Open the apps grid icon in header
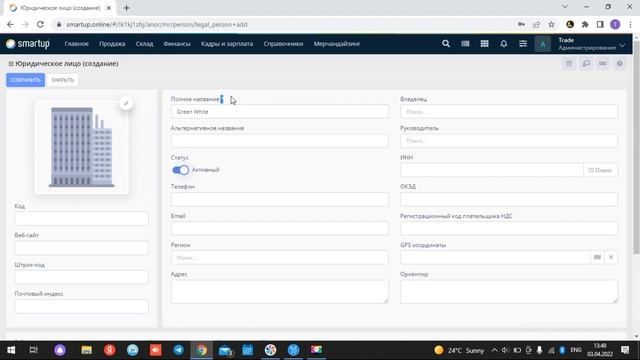The image size is (640, 360). (x=484, y=44)
